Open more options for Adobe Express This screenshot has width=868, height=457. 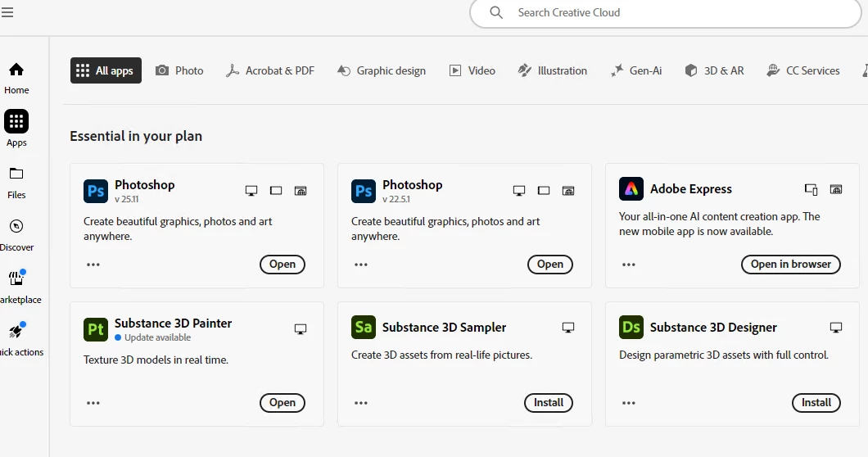click(x=629, y=265)
